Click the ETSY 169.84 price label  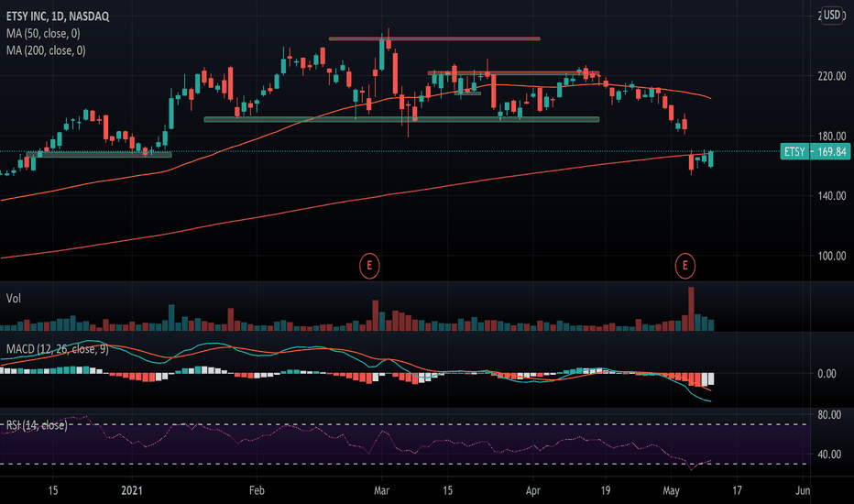coord(815,151)
